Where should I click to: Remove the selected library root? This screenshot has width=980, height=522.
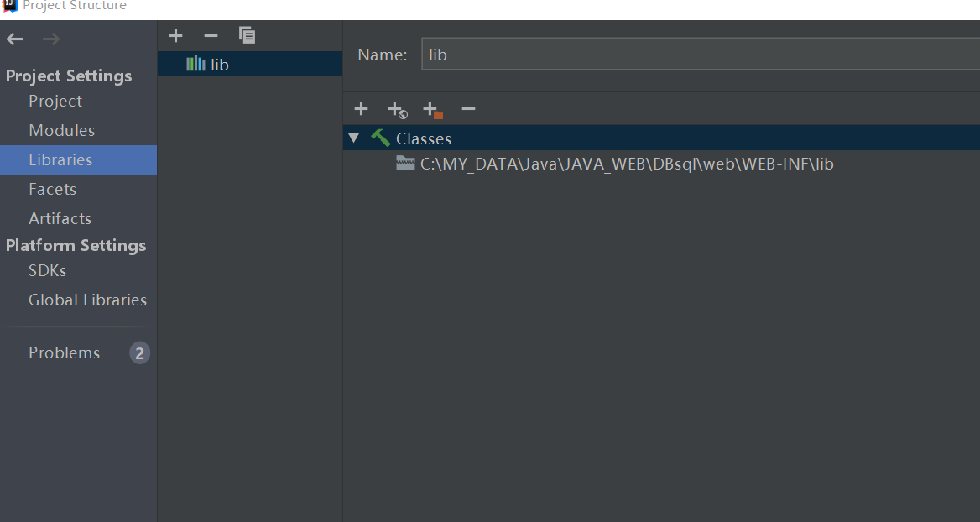[468, 109]
